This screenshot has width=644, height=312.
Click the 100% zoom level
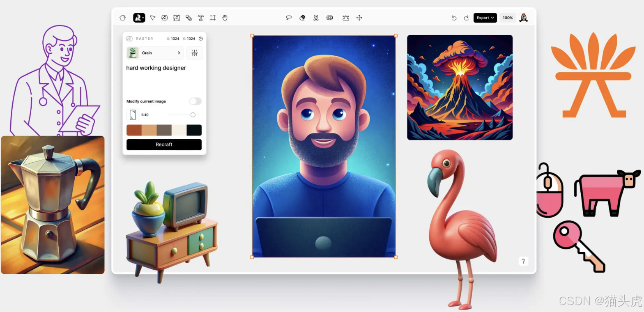pyautogui.click(x=508, y=18)
